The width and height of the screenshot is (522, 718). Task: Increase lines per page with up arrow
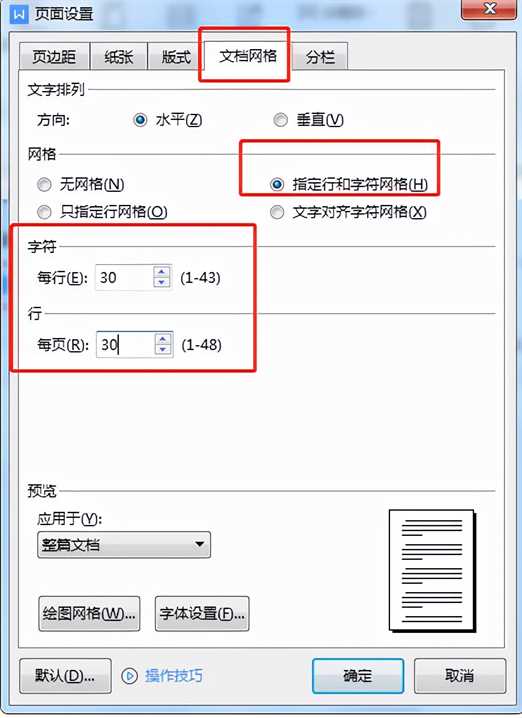(163, 339)
